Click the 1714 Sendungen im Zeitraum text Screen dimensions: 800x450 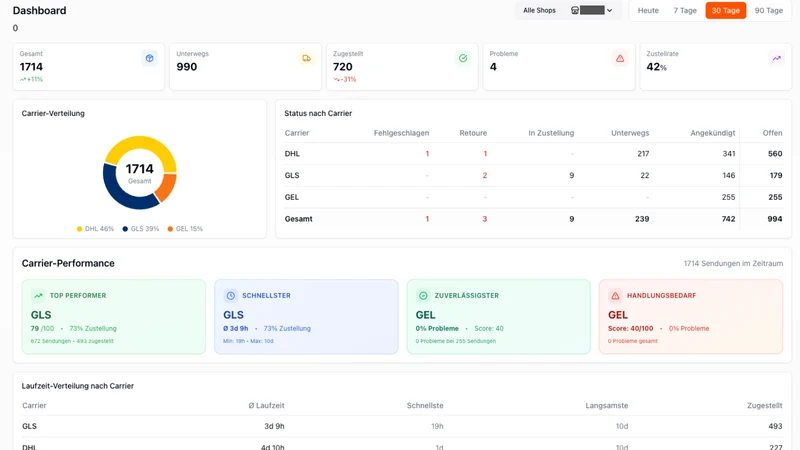pyautogui.click(x=733, y=264)
